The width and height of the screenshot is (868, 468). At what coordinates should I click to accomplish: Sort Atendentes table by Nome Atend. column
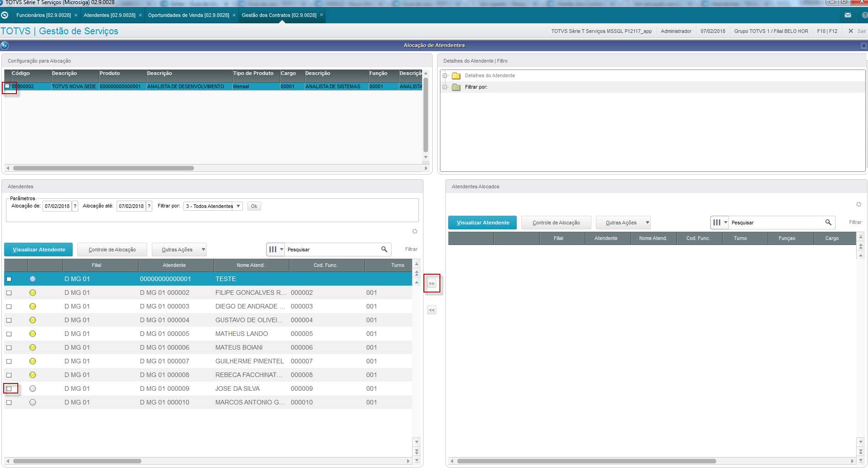(x=251, y=265)
